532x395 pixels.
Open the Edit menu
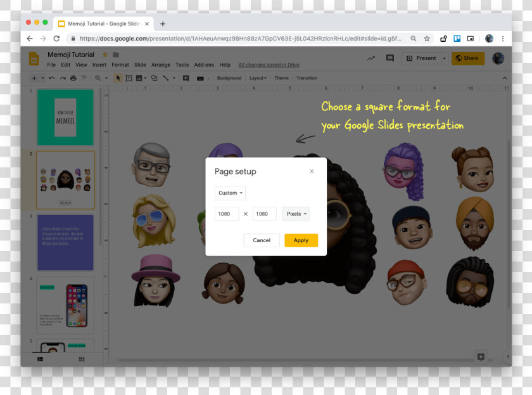65,65
